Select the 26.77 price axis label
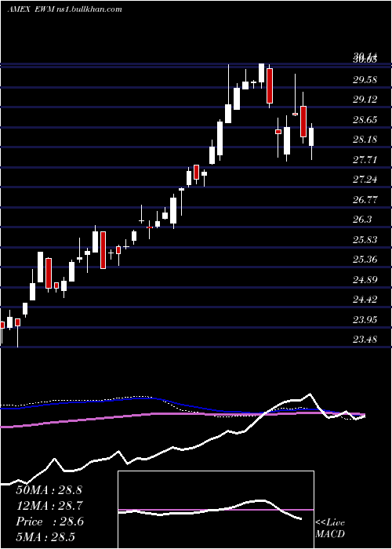This screenshot has width=392, height=549. point(365,200)
